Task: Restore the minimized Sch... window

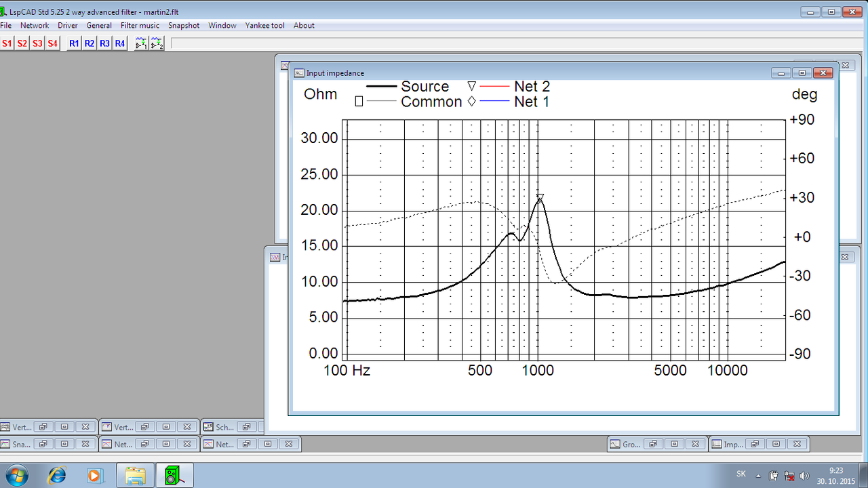Action: click(x=247, y=427)
